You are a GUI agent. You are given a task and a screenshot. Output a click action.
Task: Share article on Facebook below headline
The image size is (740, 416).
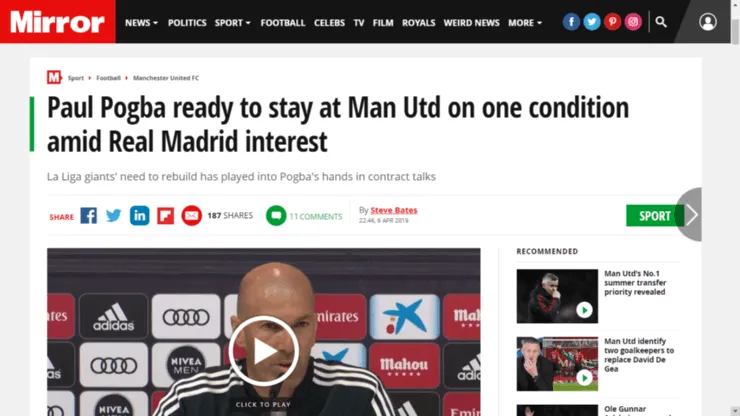89,216
